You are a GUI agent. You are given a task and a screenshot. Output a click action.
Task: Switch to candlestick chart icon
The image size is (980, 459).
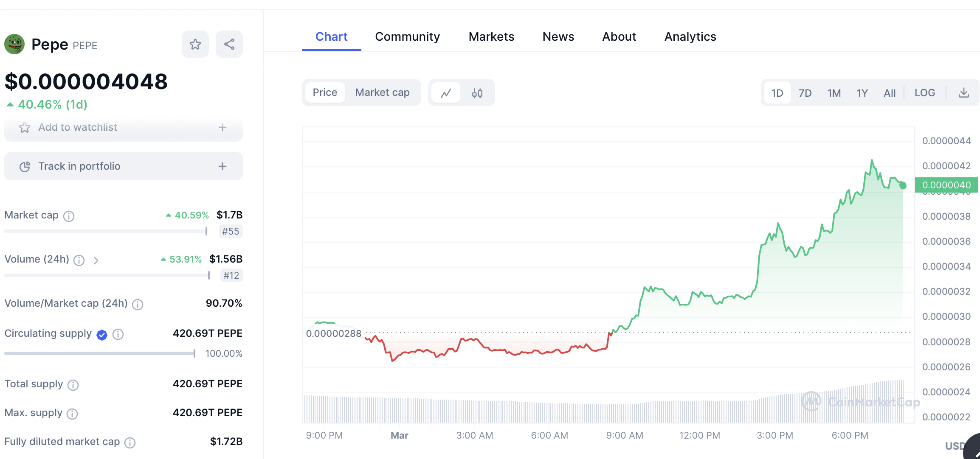tap(477, 93)
